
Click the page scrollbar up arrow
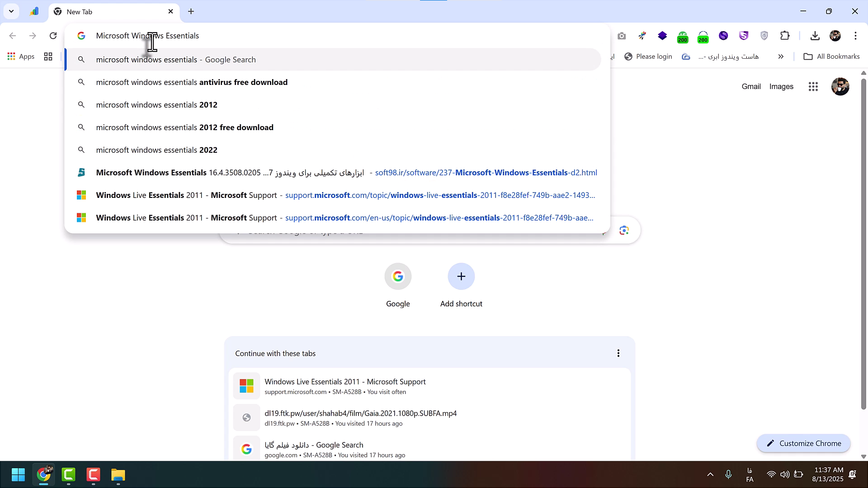pos(863,73)
